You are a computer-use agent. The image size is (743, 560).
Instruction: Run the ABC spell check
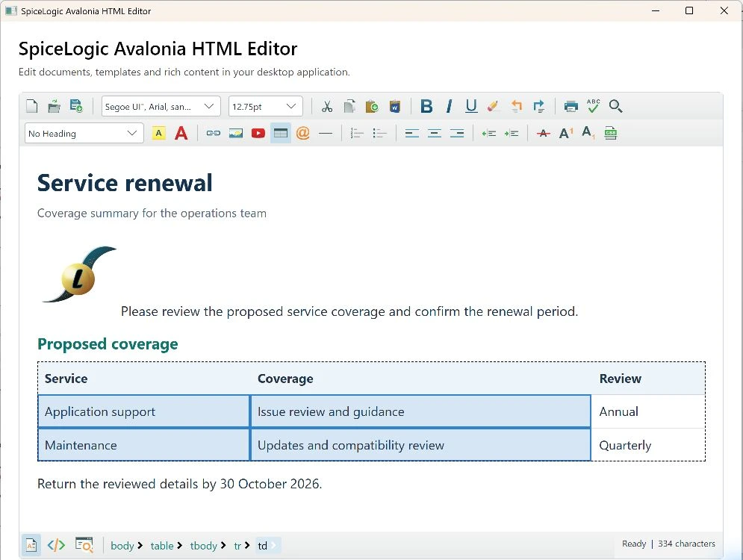[593, 105]
